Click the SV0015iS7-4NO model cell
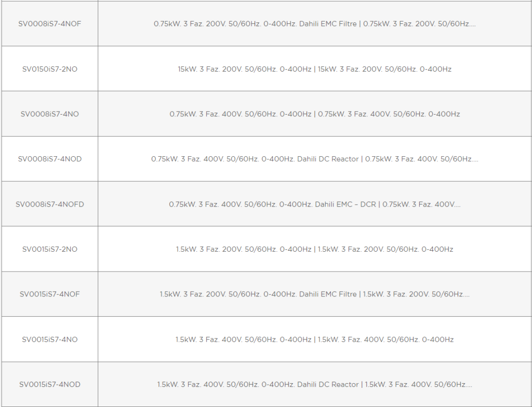 click(49, 339)
